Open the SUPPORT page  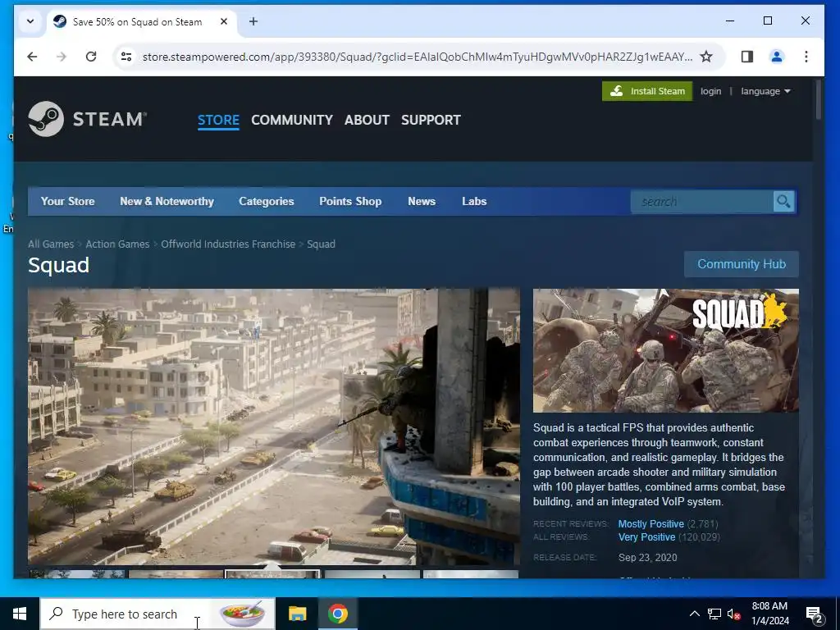431,120
